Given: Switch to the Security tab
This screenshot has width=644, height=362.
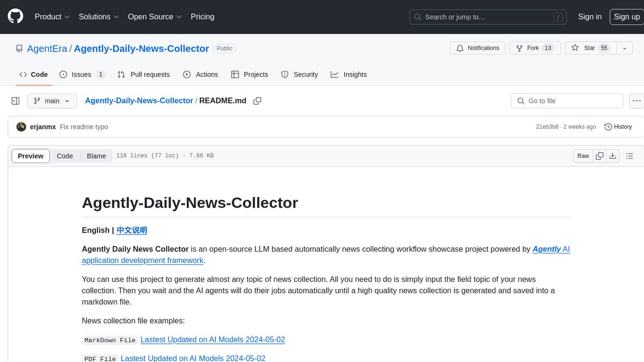Looking at the screenshot, I should pyautogui.click(x=300, y=74).
